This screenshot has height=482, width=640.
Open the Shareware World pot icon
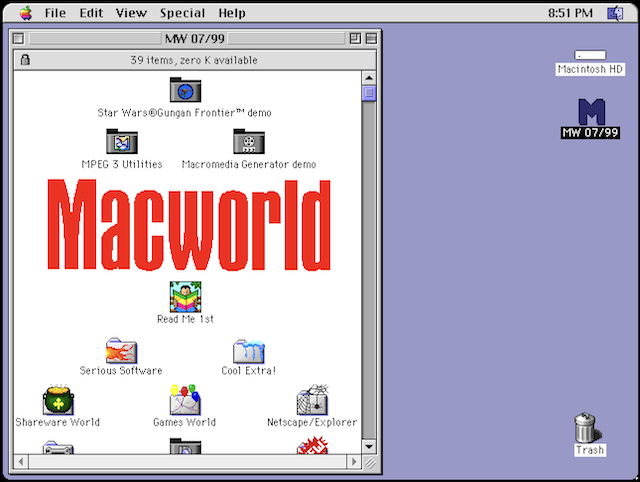tap(58, 400)
